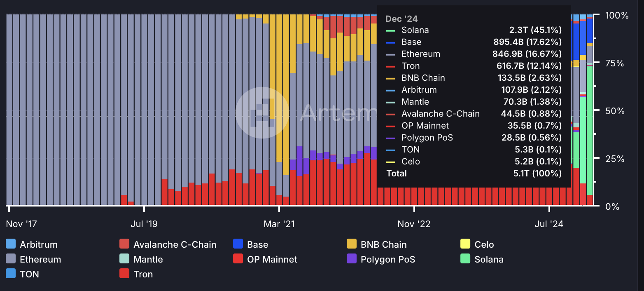Viewport: 644px width, 291px height.
Task: Toggle the BNB Chain legend swatch
Action: pos(352,244)
